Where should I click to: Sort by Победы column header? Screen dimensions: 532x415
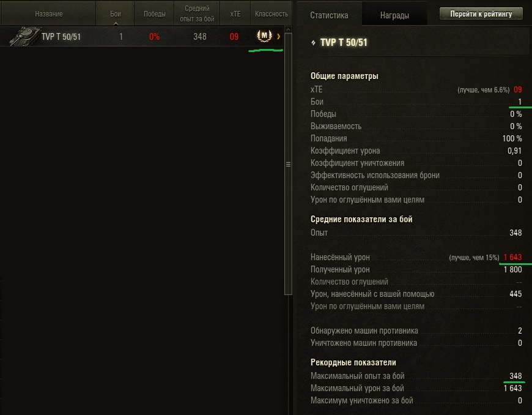[x=154, y=14]
